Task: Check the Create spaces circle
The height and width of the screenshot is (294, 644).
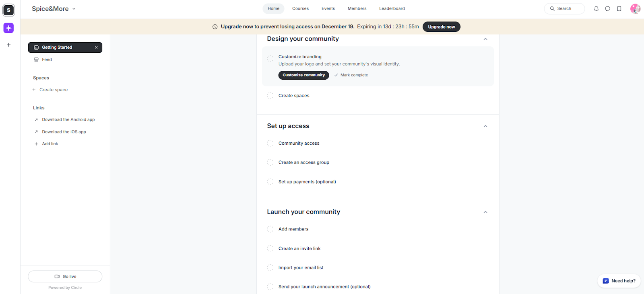Action: pyautogui.click(x=270, y=96)
